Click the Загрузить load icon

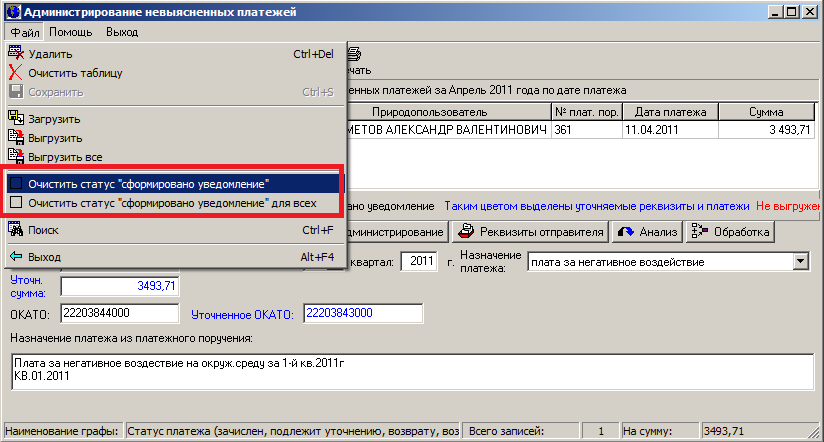15,119
